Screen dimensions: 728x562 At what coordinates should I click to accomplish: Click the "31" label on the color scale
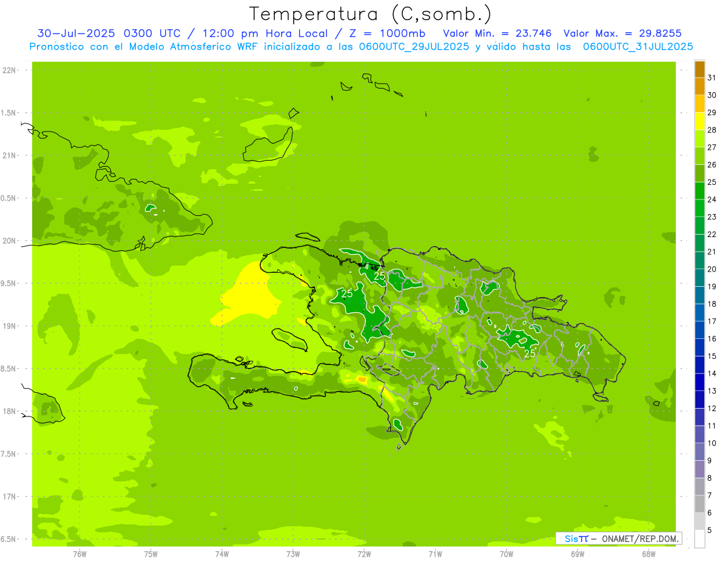click(x=712, y=78)
